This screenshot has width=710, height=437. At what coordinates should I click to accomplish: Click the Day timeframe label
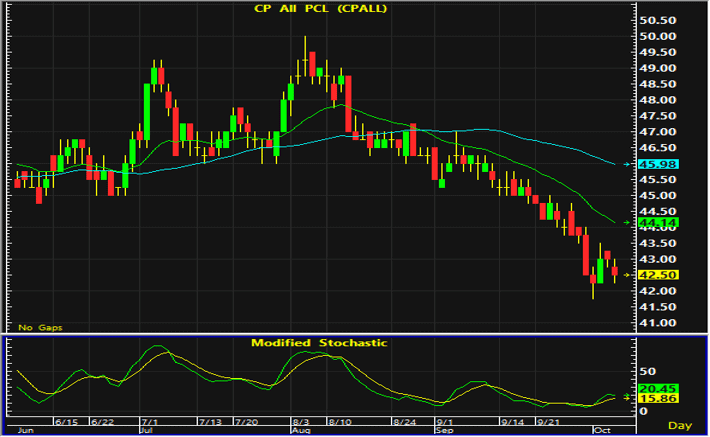click(680, 426)
